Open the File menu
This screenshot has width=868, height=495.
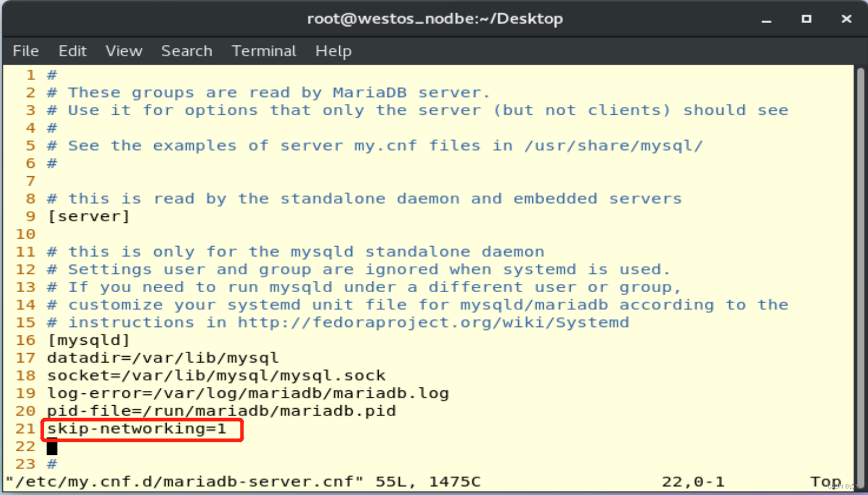[x=25, y=51]
